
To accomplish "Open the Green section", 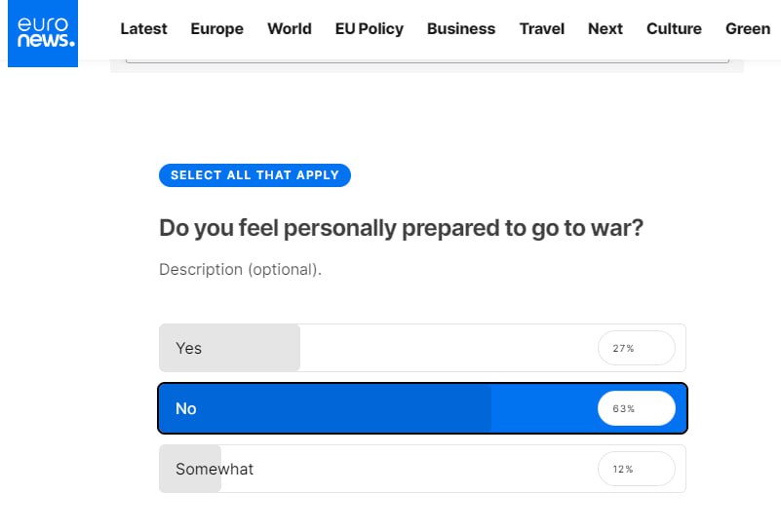I will pyautogui.click(x=748, y=28).
